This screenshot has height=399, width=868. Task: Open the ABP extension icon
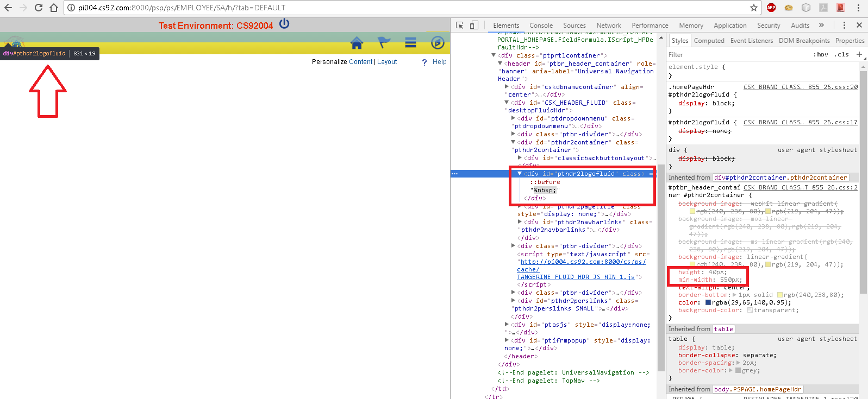click(771, 8)
